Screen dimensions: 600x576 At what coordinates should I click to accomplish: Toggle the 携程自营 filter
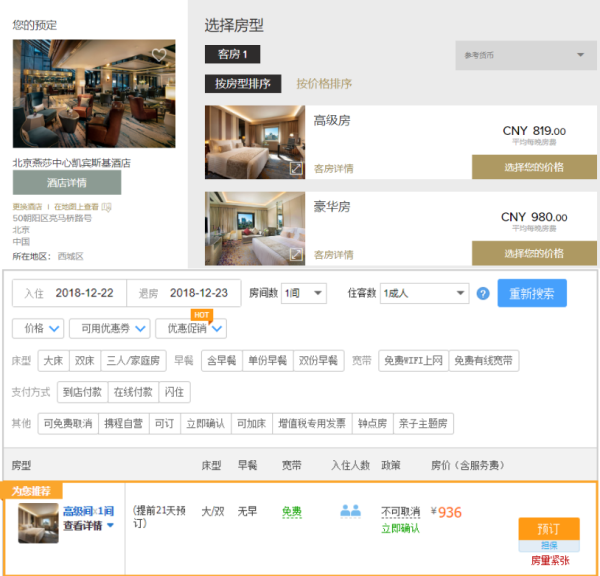point(124,423)
